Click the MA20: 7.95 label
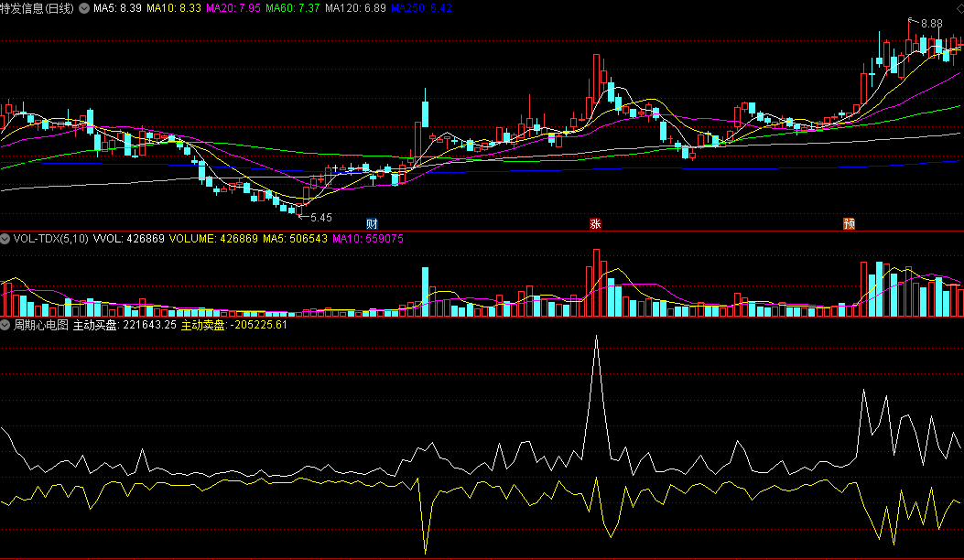The width and height of the screenshot is (964, 560). 233,8
